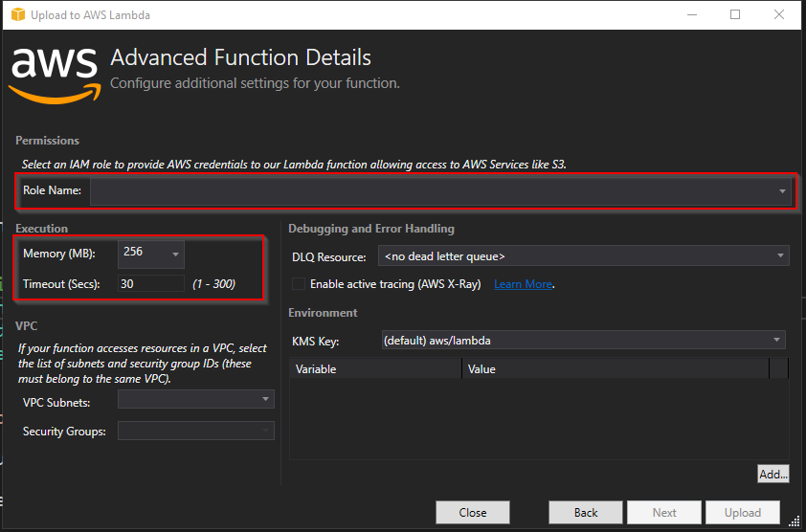The width and height of the screenshot is (806, 532).
Task: Click the AWS logo
Action: click(x=55, y=76)
